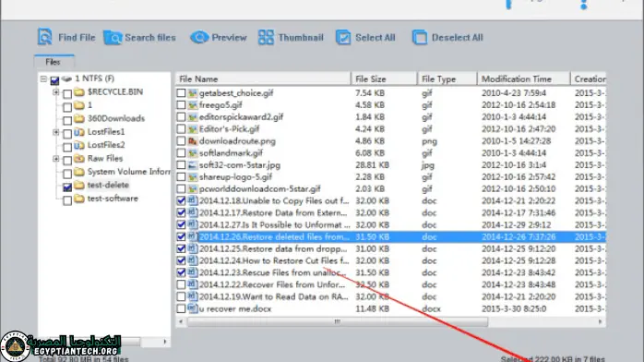Select the 2014.12.19.Want to Read Data row

391,296
